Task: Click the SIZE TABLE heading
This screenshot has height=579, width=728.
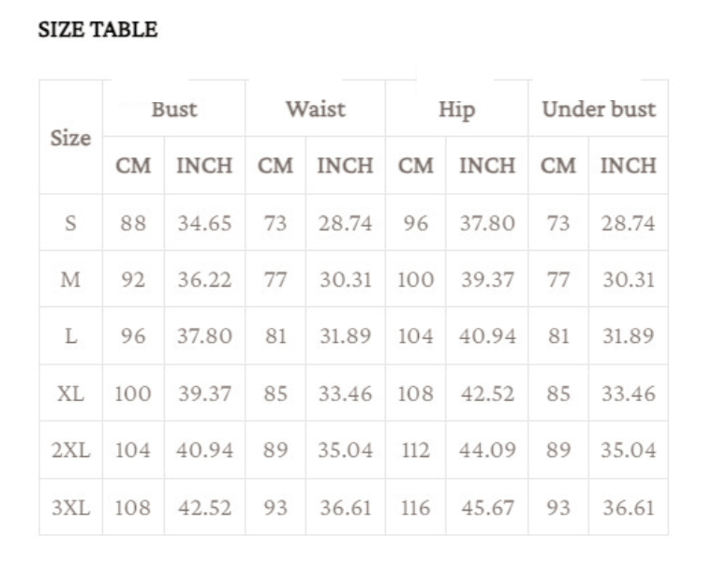Action: tap(98, 30)
